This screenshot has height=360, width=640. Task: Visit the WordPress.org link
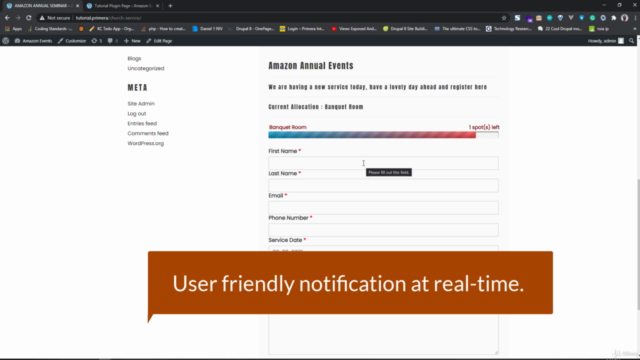click(145, 143)
